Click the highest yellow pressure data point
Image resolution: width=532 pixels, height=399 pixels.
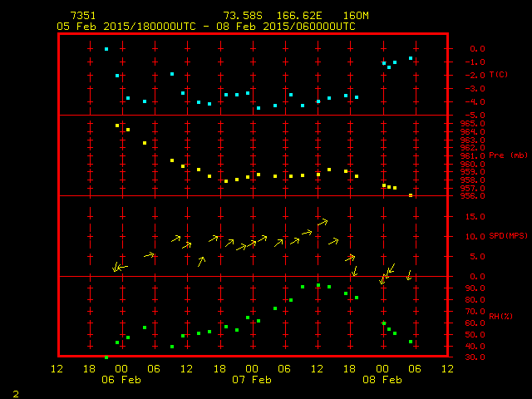pyautogui.click(x=117, y=126)
